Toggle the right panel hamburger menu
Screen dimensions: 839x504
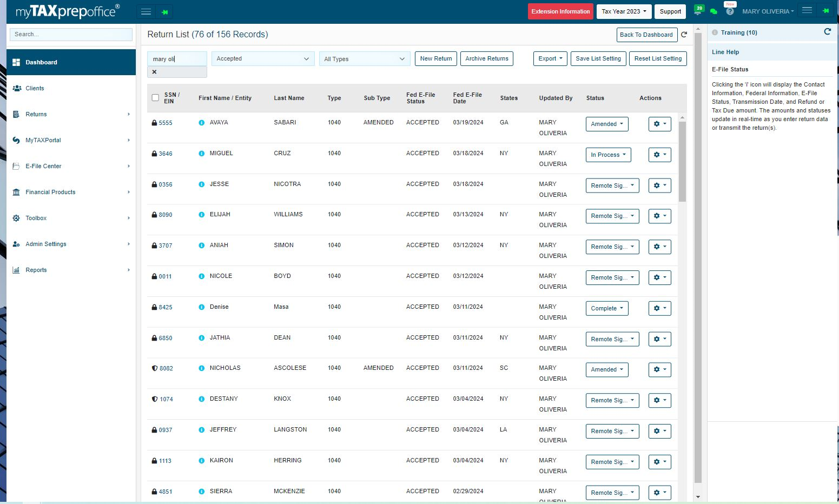pyautogui.click(x=807, y=11)
